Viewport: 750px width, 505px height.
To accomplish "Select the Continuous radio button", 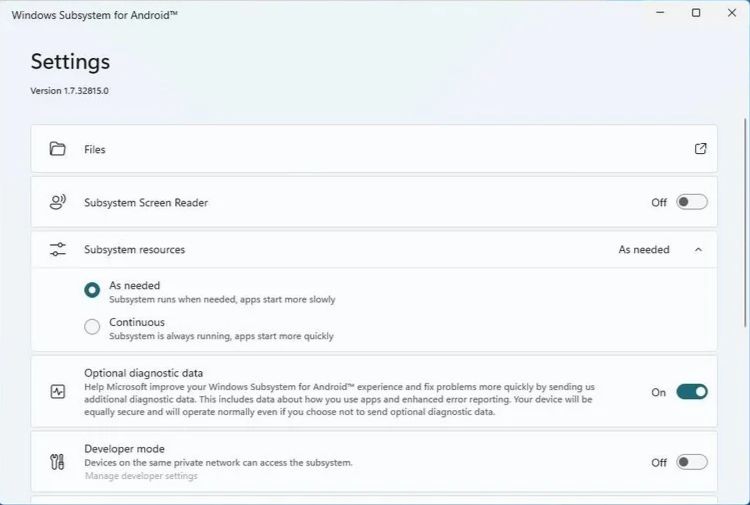I will click(92, 327).
